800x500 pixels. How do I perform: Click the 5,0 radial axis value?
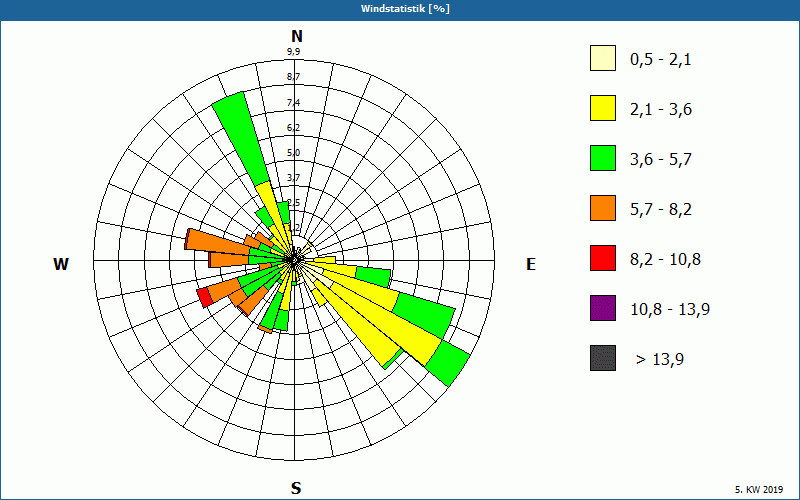293,153
